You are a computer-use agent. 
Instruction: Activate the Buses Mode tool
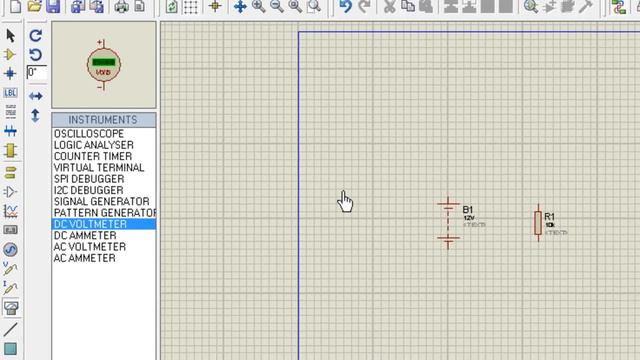[10, 131]
